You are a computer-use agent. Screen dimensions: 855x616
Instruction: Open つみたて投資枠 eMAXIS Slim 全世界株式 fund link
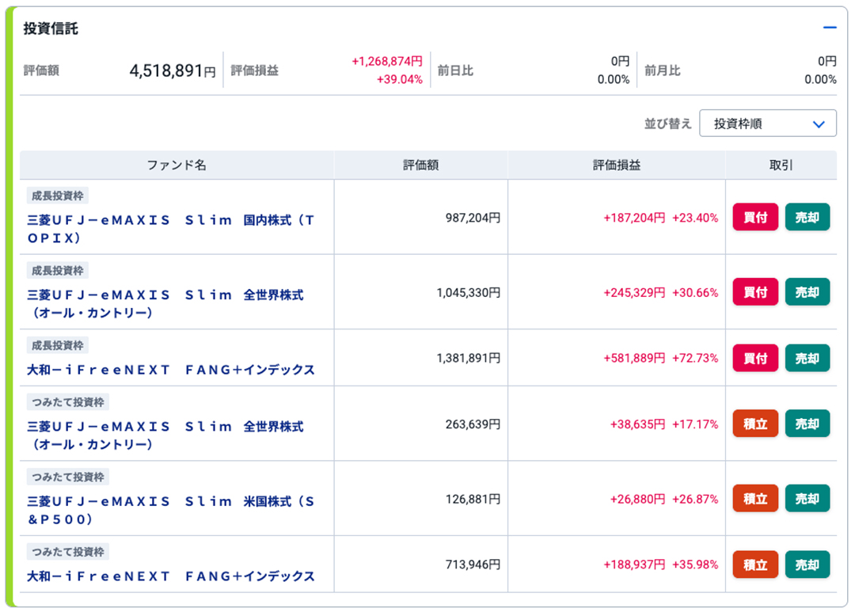click(165, 435)
